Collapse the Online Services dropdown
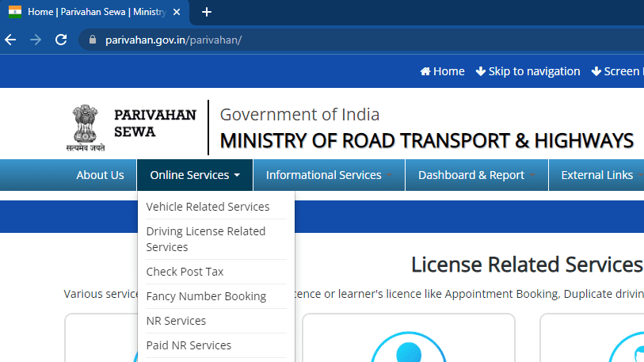This screenshot has width=644, height=362. click(x=195, y=175)
